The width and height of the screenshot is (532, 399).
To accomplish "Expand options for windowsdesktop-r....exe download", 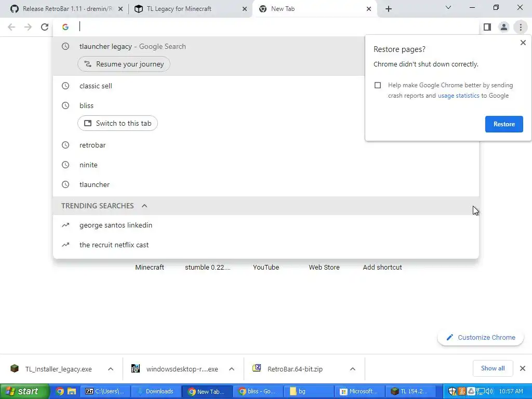I will (x=232, y=369).
